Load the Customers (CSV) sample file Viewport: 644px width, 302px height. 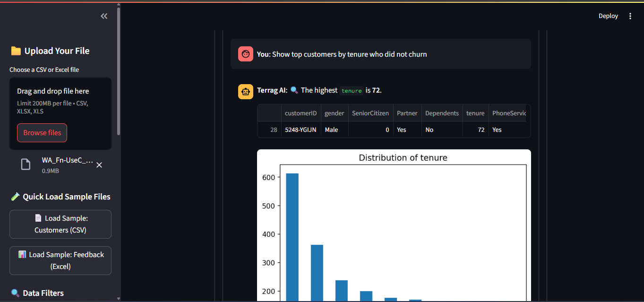click(60, 224)
